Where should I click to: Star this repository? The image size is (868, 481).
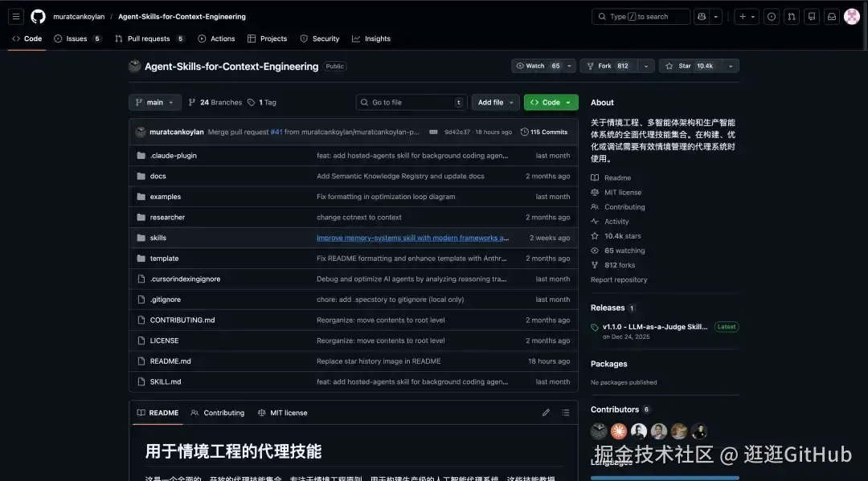(x=690, y=66)
